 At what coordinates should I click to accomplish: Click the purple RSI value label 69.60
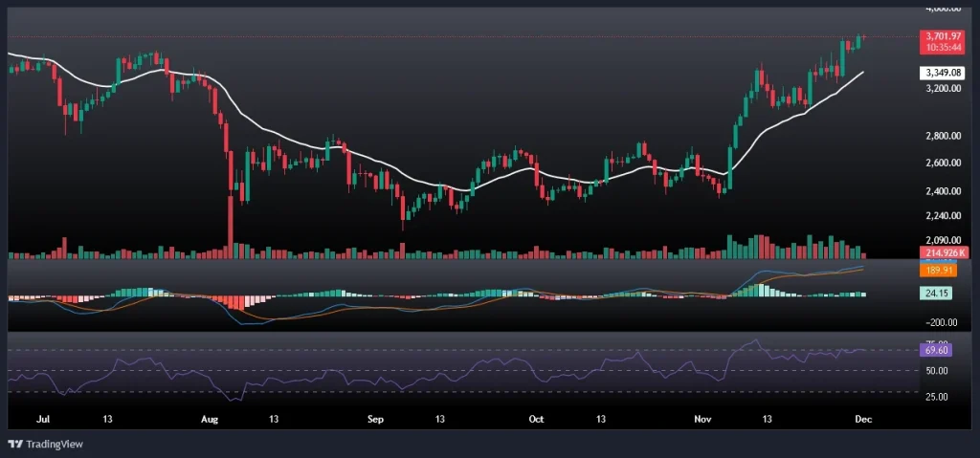934,351
